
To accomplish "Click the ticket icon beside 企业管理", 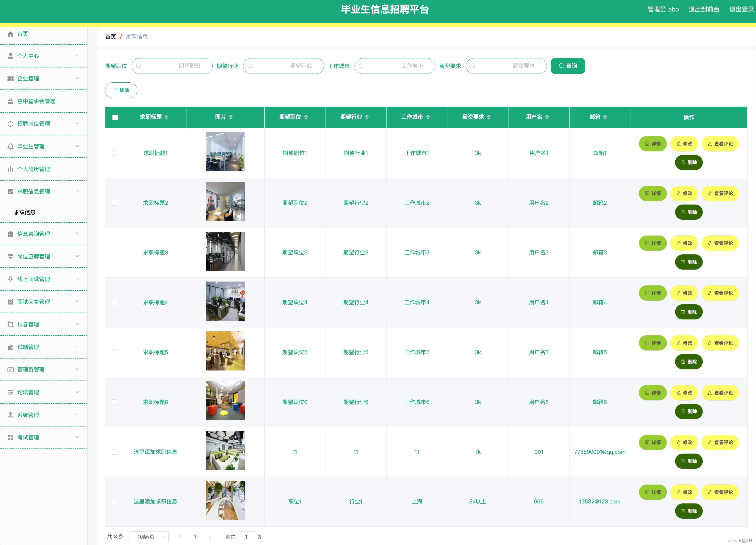I will click(x=10, y=78).
